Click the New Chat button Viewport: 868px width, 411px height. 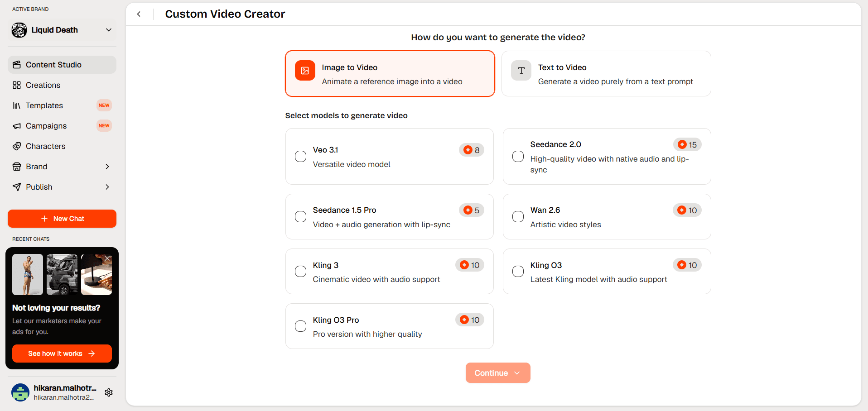pos(62,219)
